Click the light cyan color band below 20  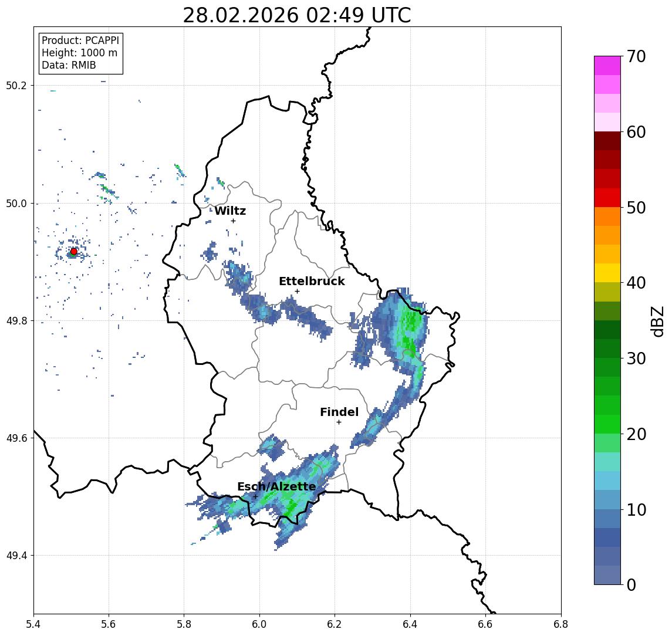607,462
